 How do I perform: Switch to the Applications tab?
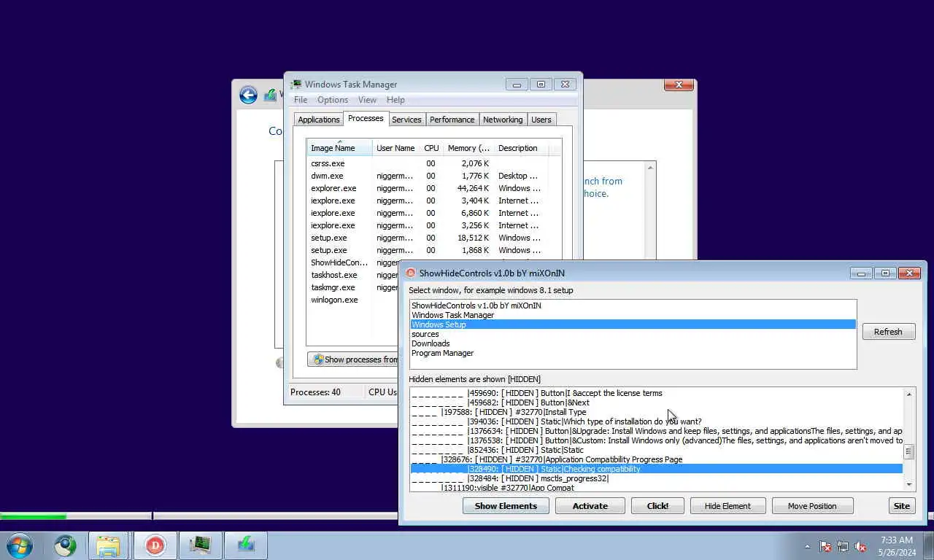click(x=319, y=120)
